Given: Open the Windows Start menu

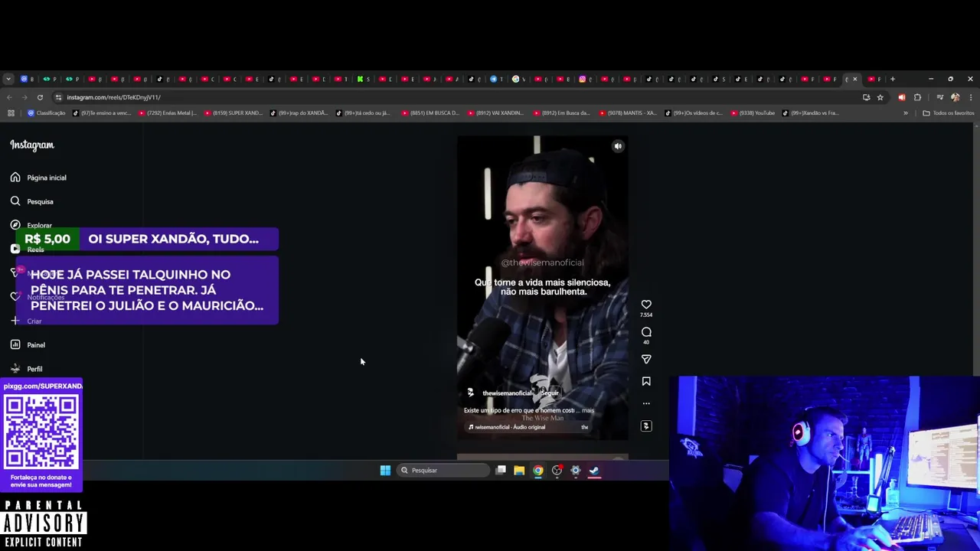Looking at the screenshot, I should pyautogui.click(x=385, y=471).
